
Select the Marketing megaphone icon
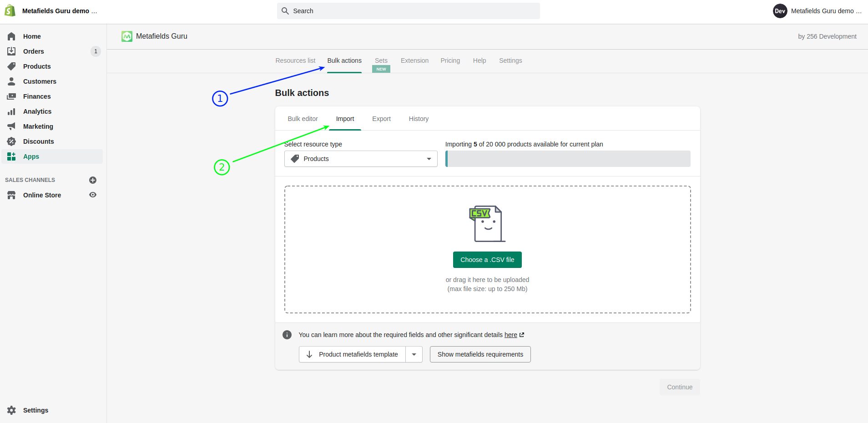[x=12, y=126]
